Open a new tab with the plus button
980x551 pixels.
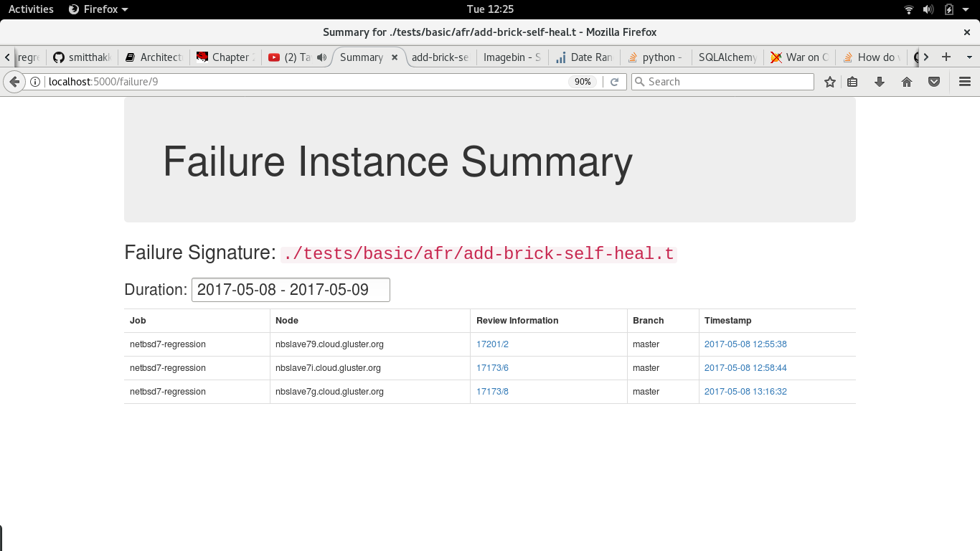tap(946, 57)
